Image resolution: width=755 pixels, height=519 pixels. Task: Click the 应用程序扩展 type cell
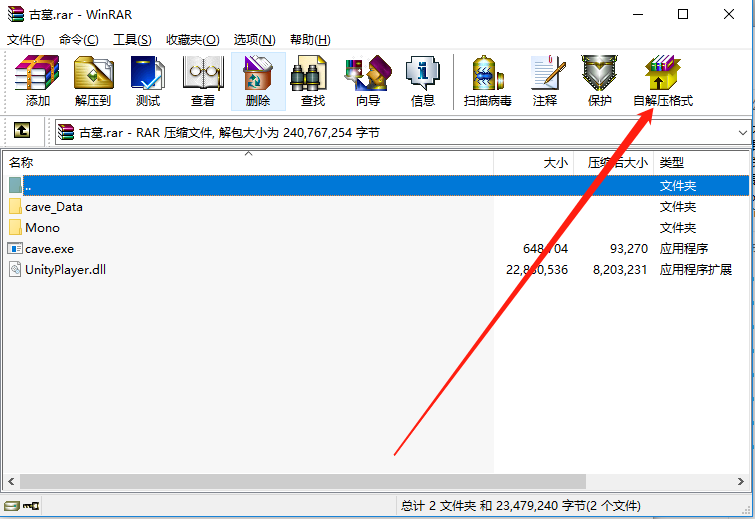click(695, 269)
